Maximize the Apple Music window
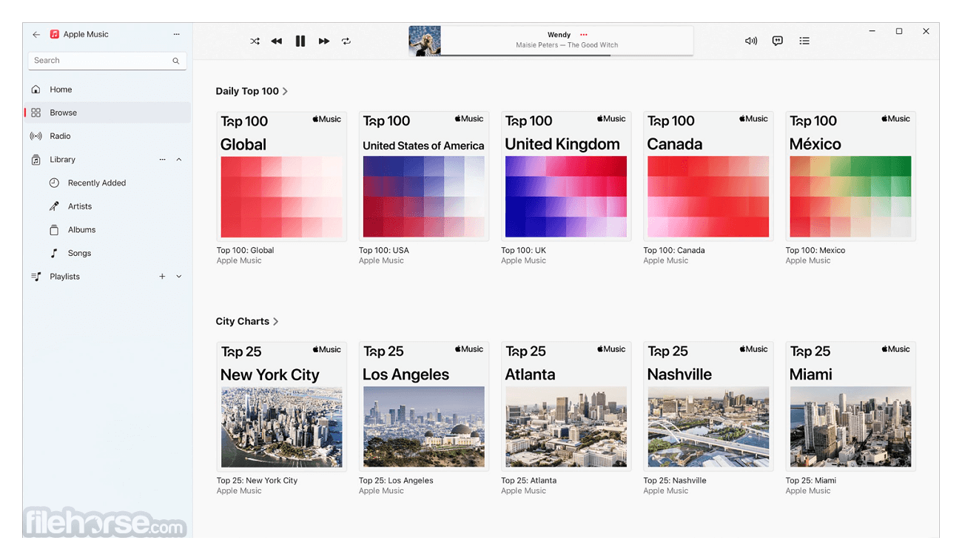This screenshot has height=560, width=962. pyautogui.click(x=899, y=31)
